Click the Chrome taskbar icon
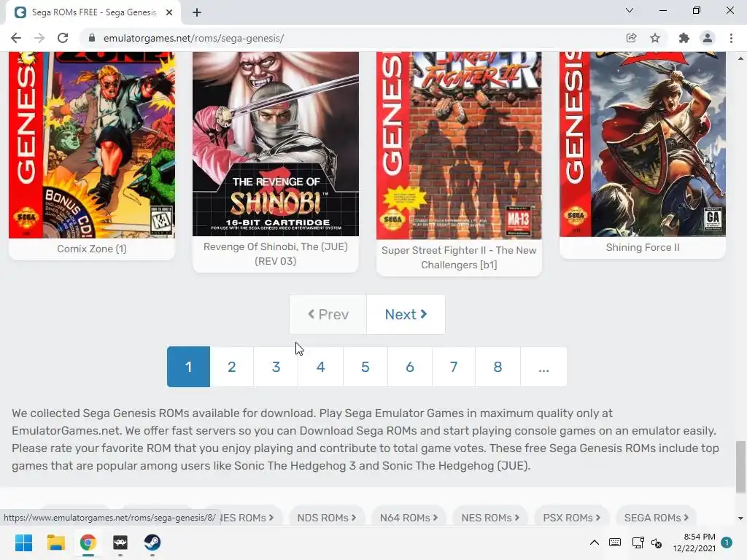Screen dimensions: 747x560 tap(88, 542)
